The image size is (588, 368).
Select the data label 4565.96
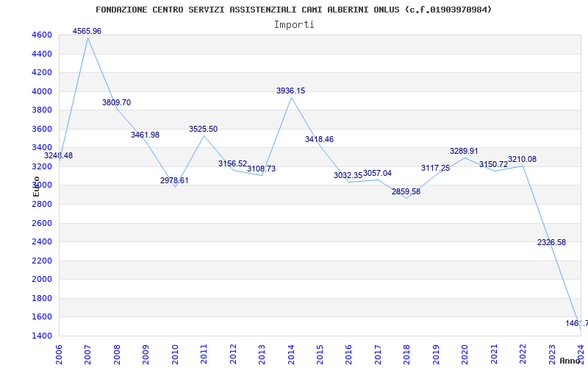87,31
